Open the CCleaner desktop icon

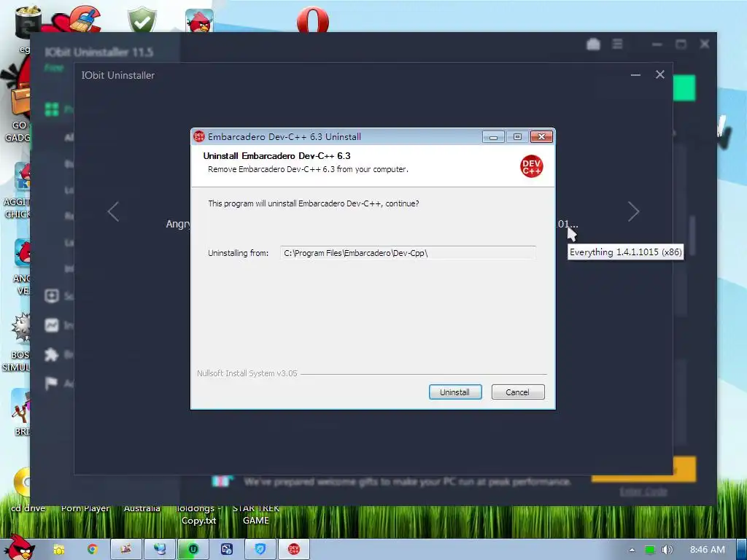[85, 19]
